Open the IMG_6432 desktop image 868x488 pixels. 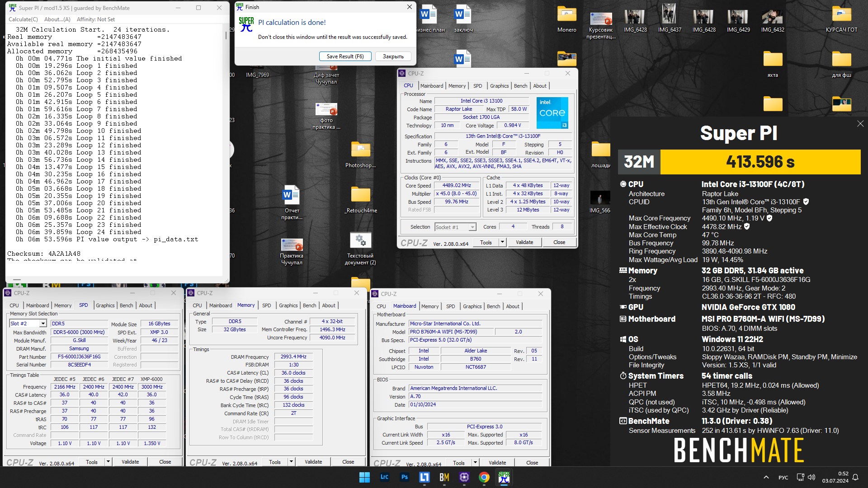pyautogui.click(x=773, y=19)
